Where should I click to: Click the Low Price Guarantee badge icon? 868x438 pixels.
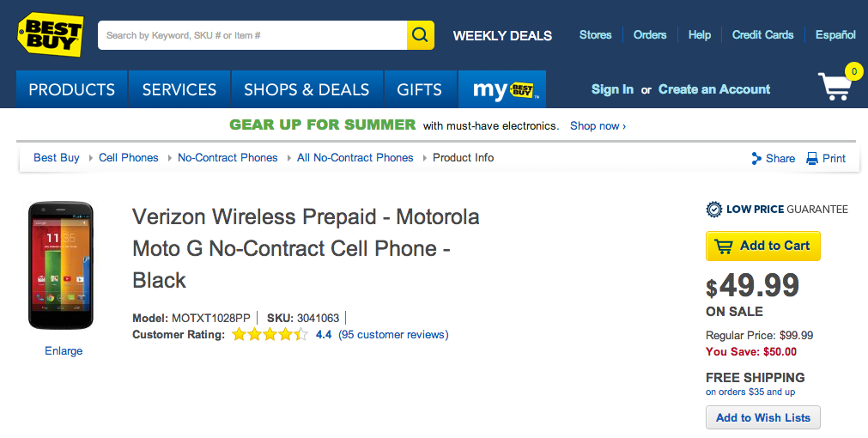[713, 209]
